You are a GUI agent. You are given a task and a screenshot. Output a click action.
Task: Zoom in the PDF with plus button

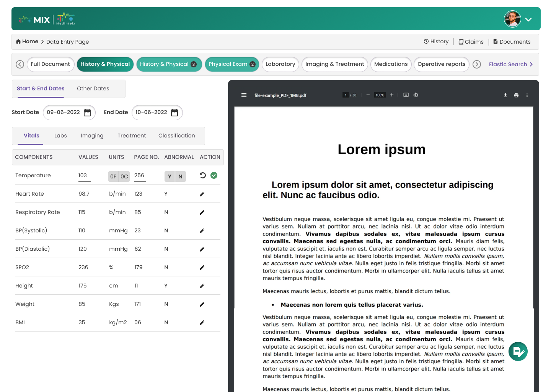(392, 95)
